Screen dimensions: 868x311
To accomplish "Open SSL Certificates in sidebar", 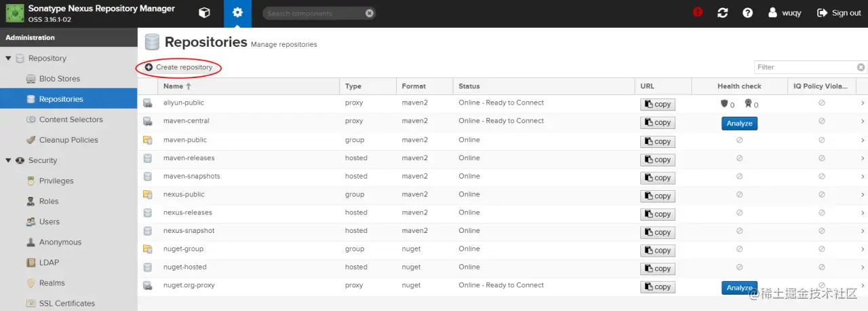I will pos(68,303).
